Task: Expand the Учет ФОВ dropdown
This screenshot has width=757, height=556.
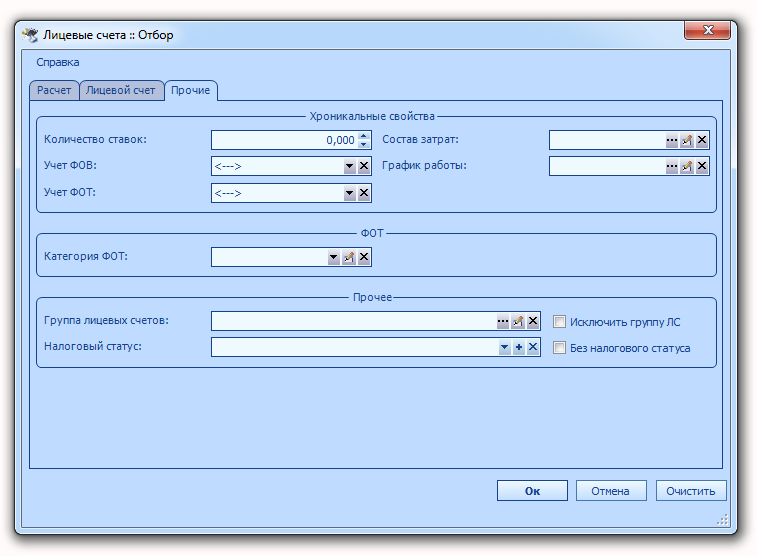Action: pos(350,167)
